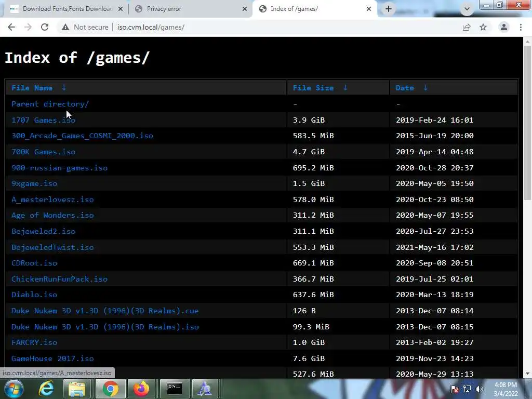Screen dimensions: 532x399
Task: Open the network tray icon
Action: click(x=467, y=389)
